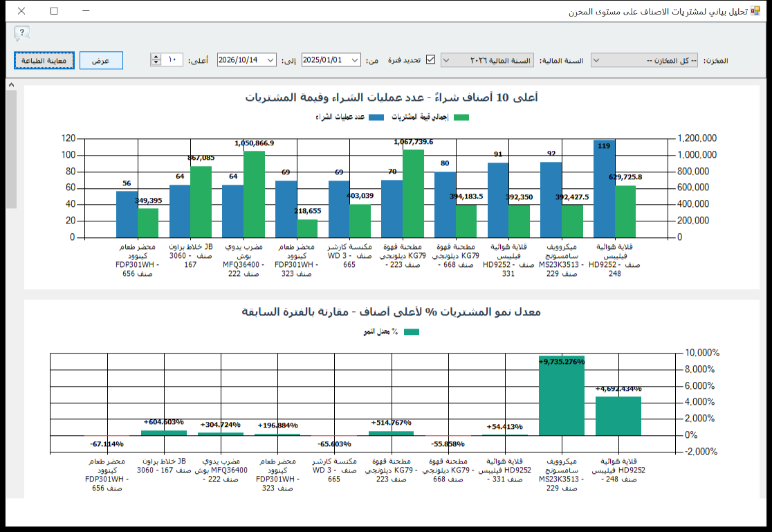Decrease the أعلى top count value
The image size is (772, 532).
coord(156,63)
